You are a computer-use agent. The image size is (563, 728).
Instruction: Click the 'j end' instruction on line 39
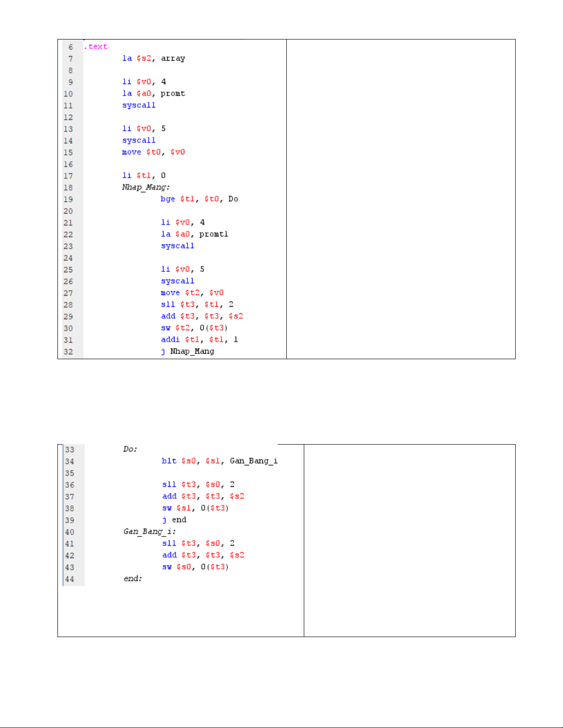click(174, 520)
